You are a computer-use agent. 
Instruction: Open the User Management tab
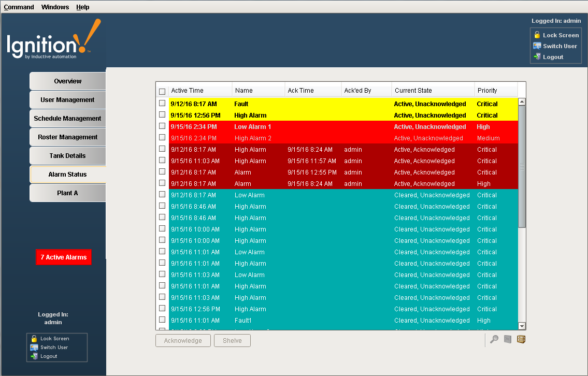67,100
